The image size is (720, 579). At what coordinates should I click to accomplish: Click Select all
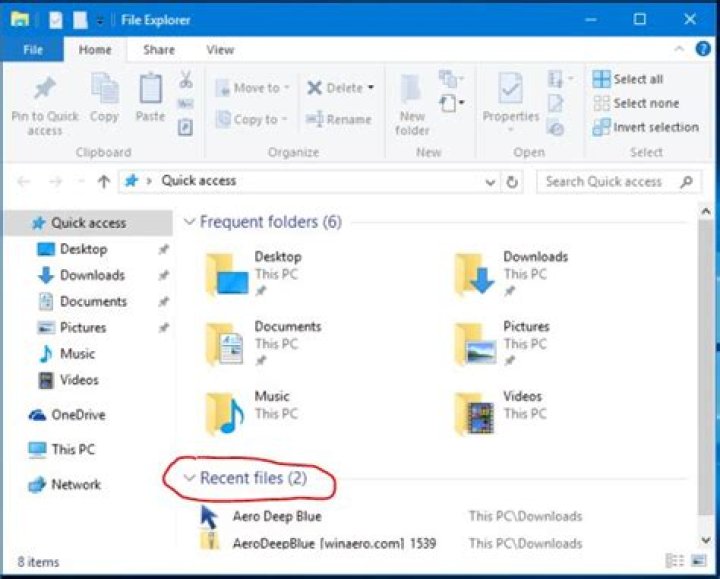coord(627,79)
